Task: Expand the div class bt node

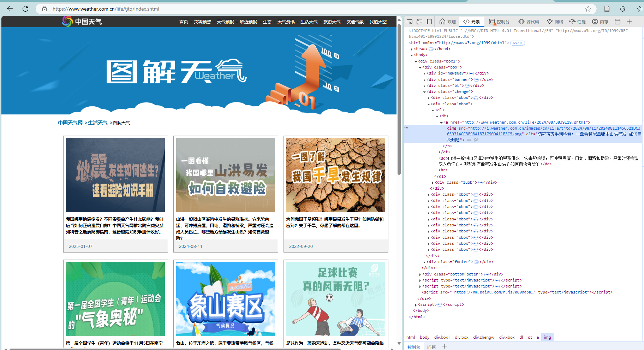Action: point(424,86)
